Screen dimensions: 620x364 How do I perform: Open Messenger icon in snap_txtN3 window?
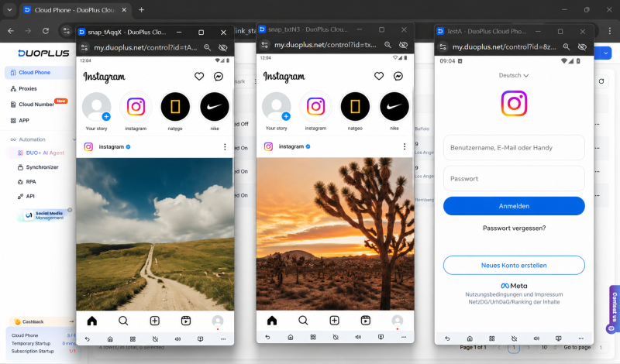pos(398,76)
